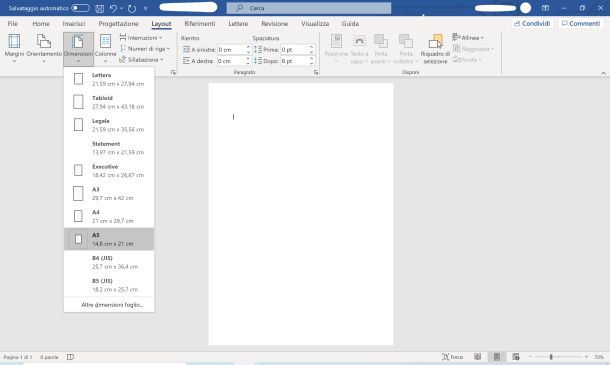610x365 pixels.
Task: Choose the Tabloid page size
Action: 109,102
